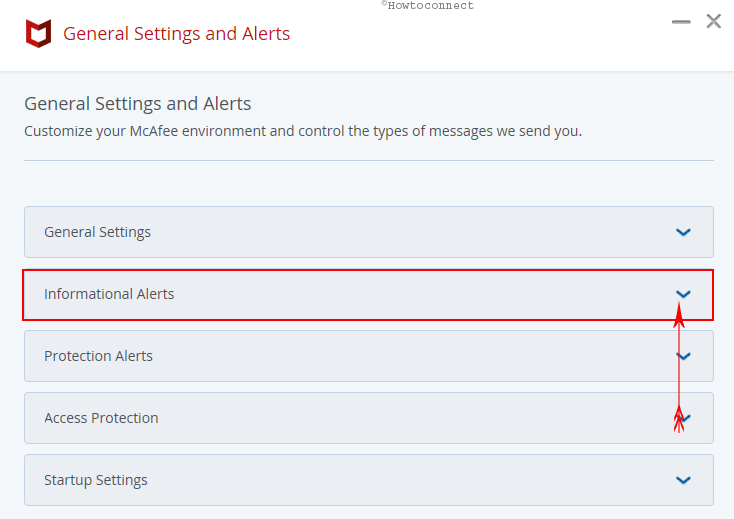Click the gray page heading text
Screen dimensions: 734x519
click(138, 104)
